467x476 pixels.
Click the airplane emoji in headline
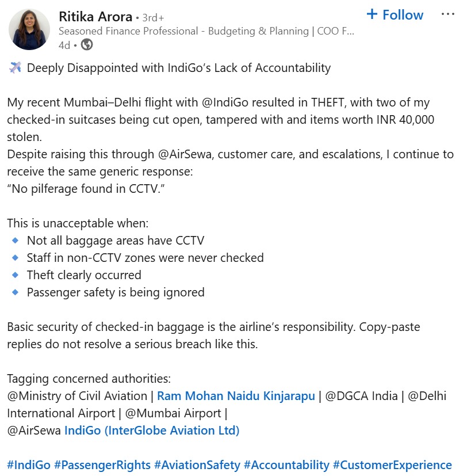click(x=16, y=68)
